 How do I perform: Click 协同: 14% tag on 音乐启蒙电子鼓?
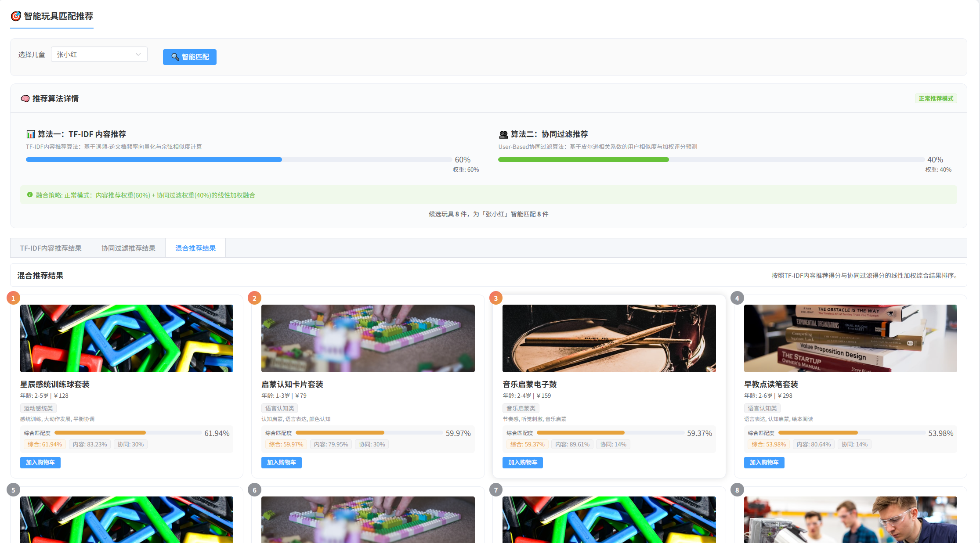[x=613, y=444]
